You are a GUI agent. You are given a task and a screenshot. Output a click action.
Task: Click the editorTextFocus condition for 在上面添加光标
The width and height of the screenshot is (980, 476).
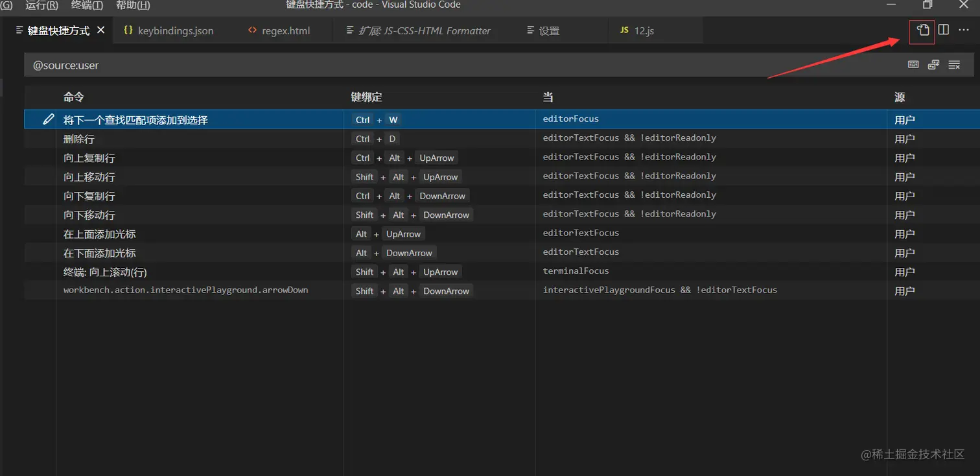[x=581, y=233]
